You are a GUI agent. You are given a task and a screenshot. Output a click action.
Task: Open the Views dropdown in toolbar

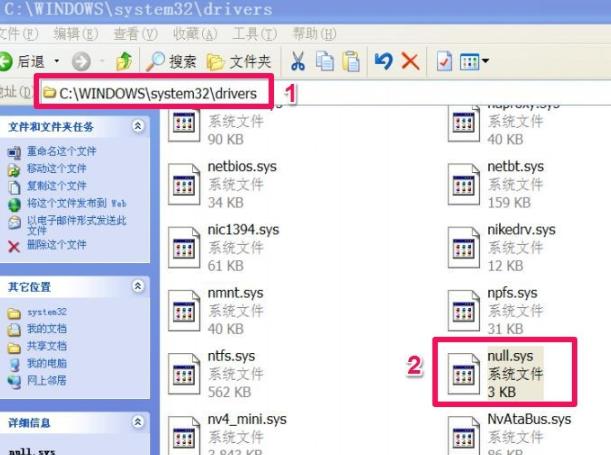click(475, 62)
